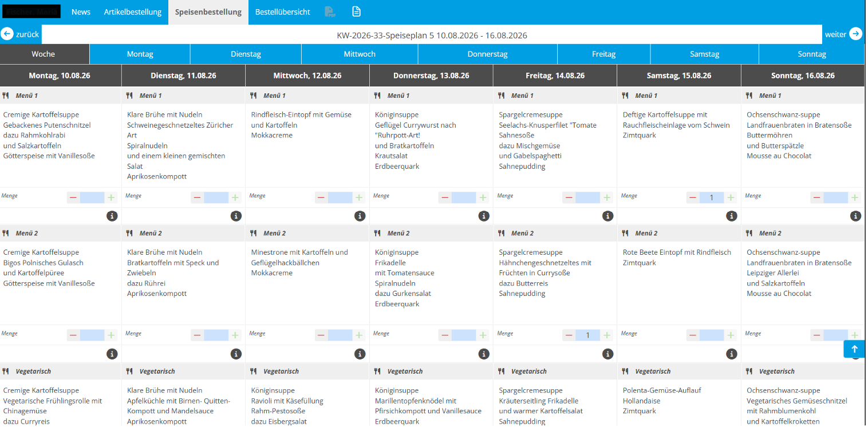Decrease Menü 2 quantity for Dienstag
Image resolution: width=868 pixels, height=427 pixels.
pyautogui.click(x=197, y=335)
